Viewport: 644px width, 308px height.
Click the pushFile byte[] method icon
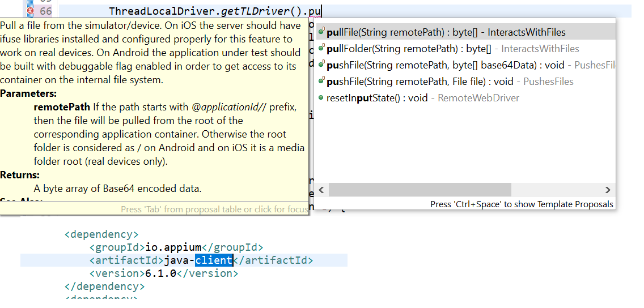(321, 65)
